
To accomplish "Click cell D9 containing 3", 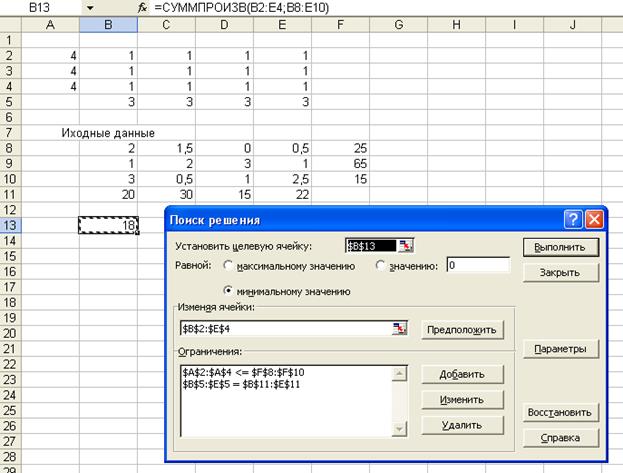I will [224, 164].
